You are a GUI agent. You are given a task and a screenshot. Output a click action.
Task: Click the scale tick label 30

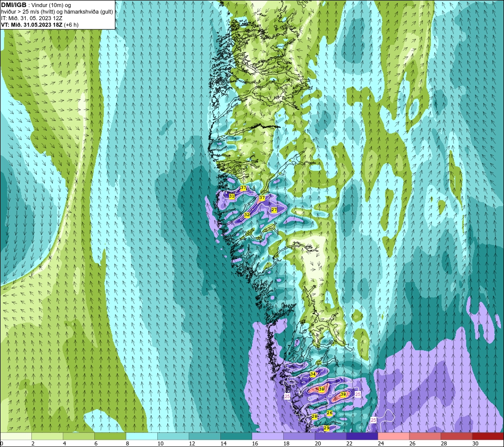pyautogui.click(x=475, y=443)
